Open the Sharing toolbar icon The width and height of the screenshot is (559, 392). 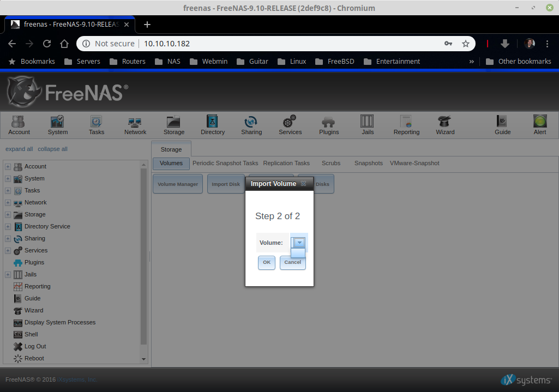[x=251, y=125]
